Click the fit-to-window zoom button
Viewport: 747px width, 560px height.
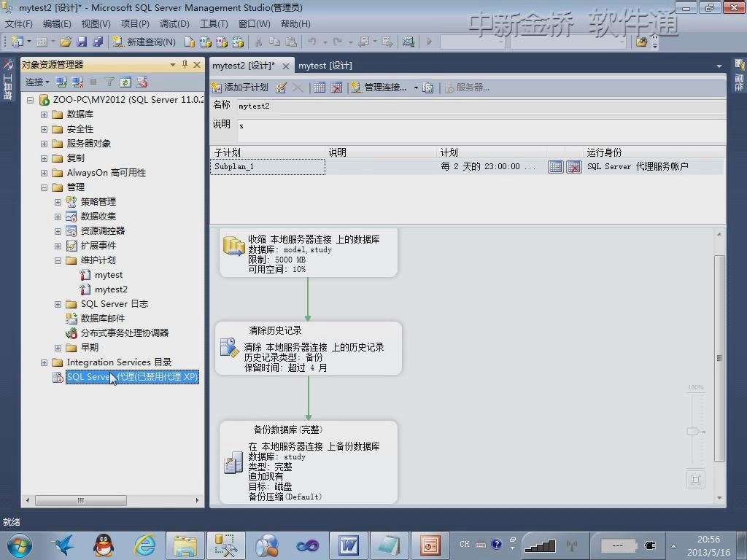[x=695, y=479]
